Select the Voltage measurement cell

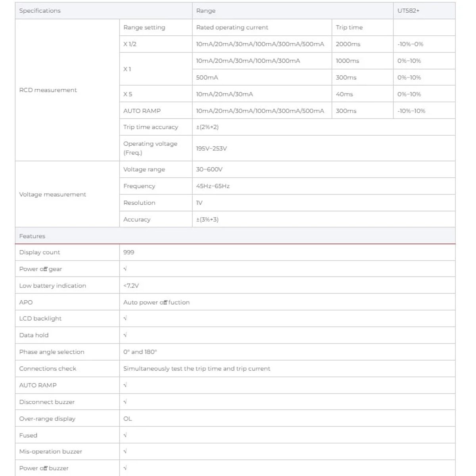[67, 194]
